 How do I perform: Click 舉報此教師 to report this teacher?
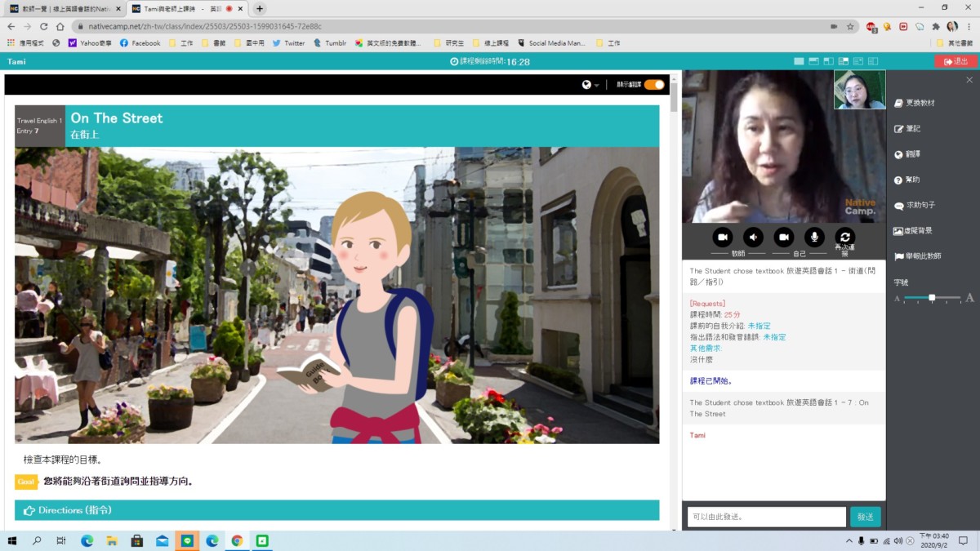pyautogui.click(x=917, y=256)
